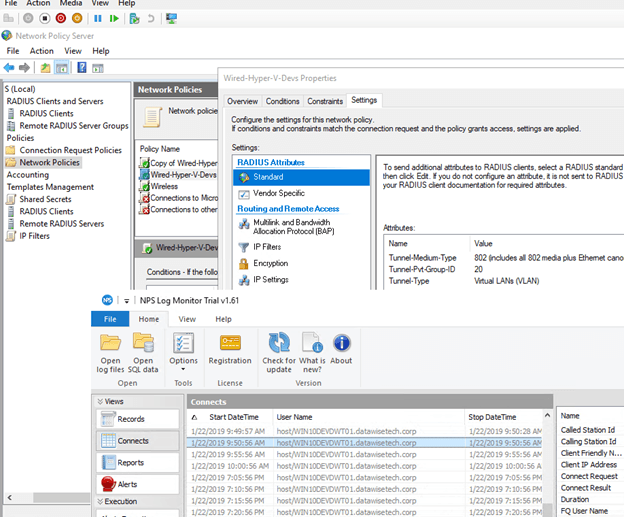The height and width of the screenshot is (517, 624).
Task: Switch to the Constraints tab
Action: point(325,101)
